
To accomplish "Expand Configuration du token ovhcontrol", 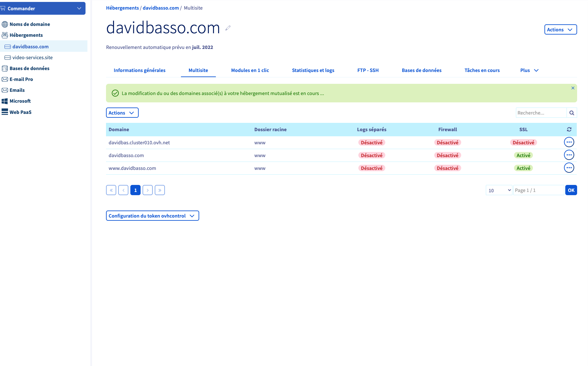I will point(152,216).
